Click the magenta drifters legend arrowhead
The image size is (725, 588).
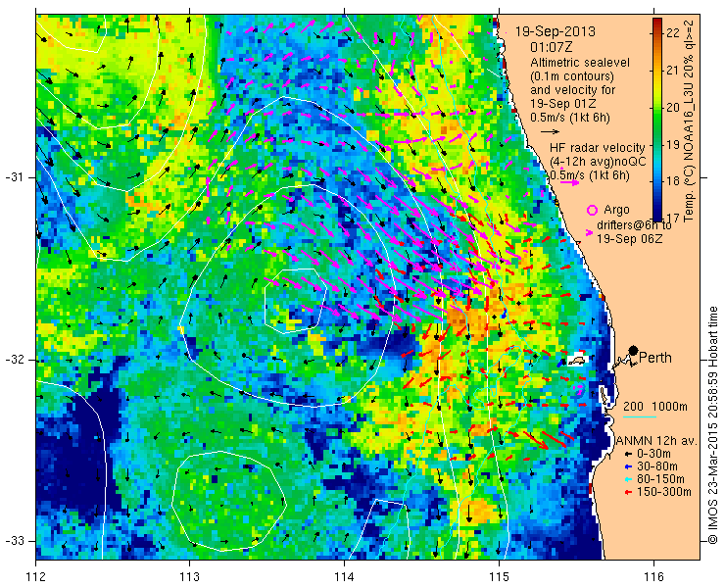click(x=589, y=233)
